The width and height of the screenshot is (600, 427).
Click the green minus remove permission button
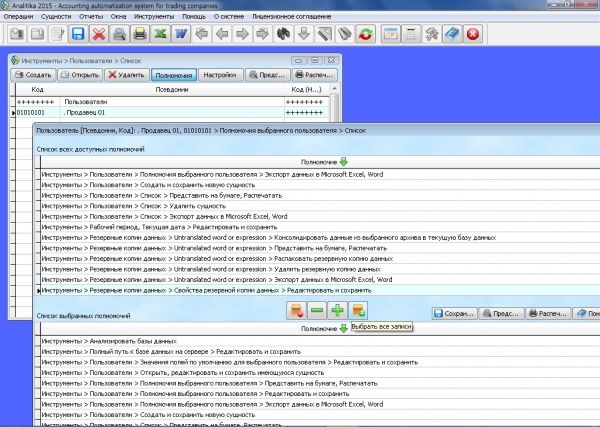(316, 312)
